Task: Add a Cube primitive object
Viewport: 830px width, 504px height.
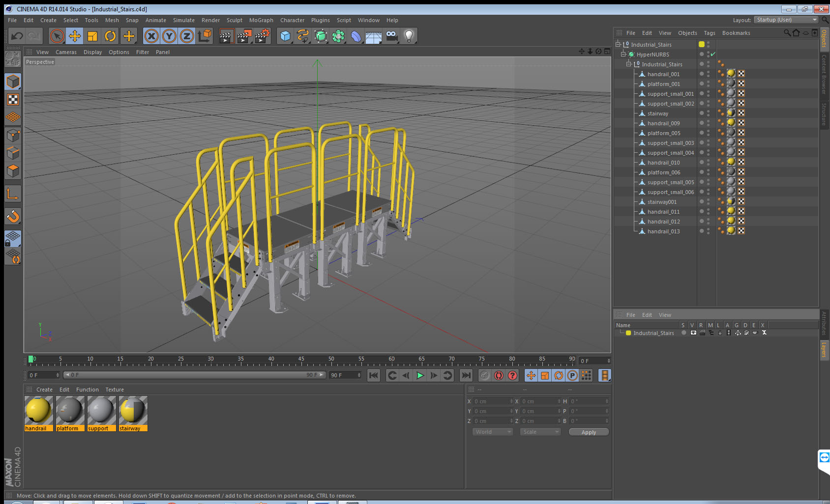Action: [285, 36]
